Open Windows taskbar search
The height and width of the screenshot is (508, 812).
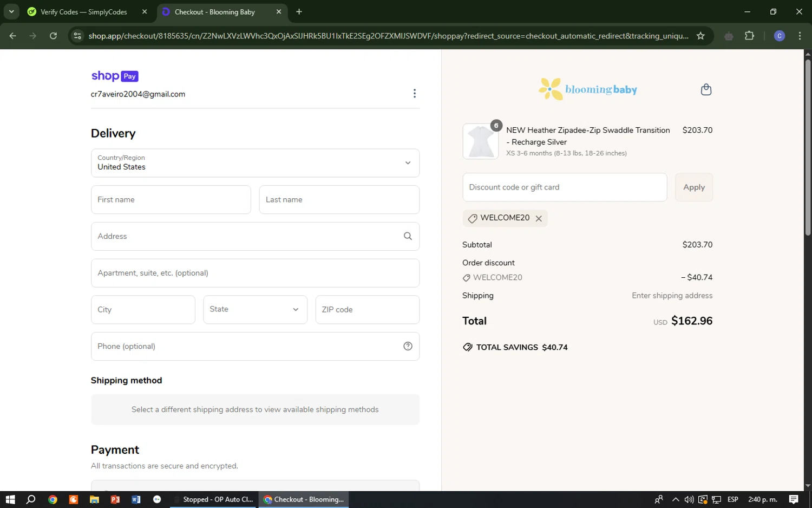31,499
